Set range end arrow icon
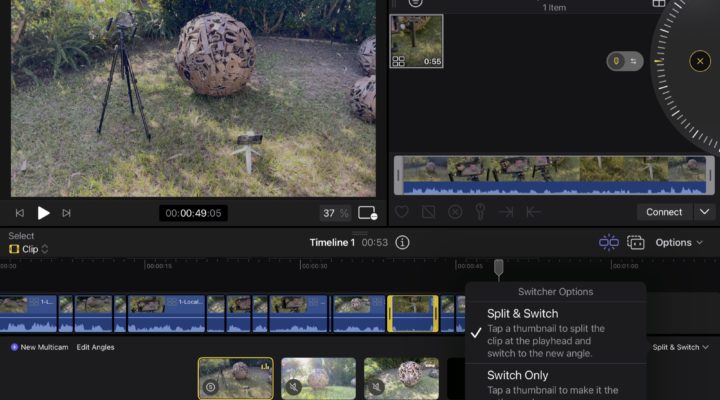 [x=506, y=212]
